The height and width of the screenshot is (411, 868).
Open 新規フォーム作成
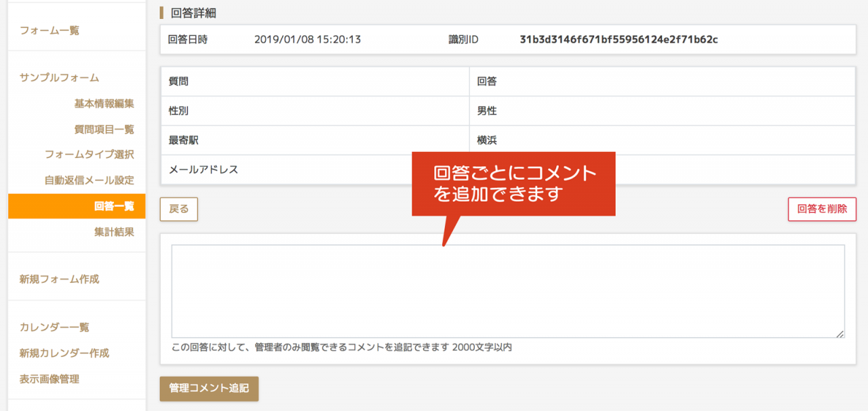coord(60,279)
